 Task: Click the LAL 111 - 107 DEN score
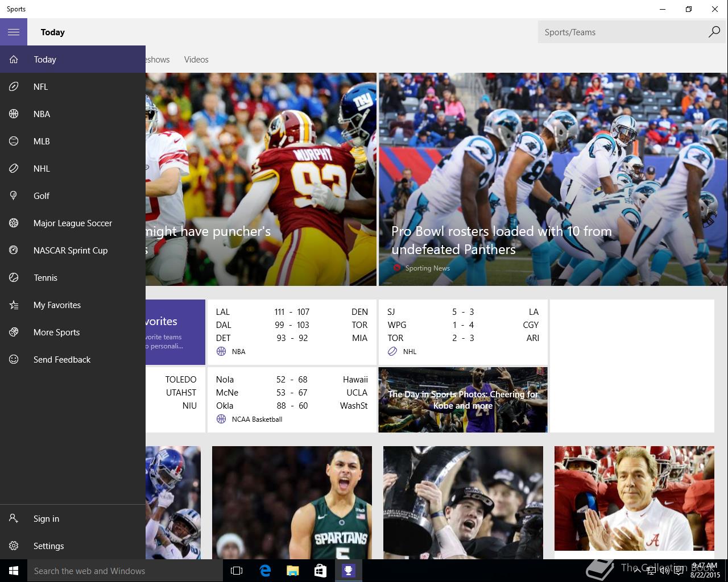click(x=292, y=311)
